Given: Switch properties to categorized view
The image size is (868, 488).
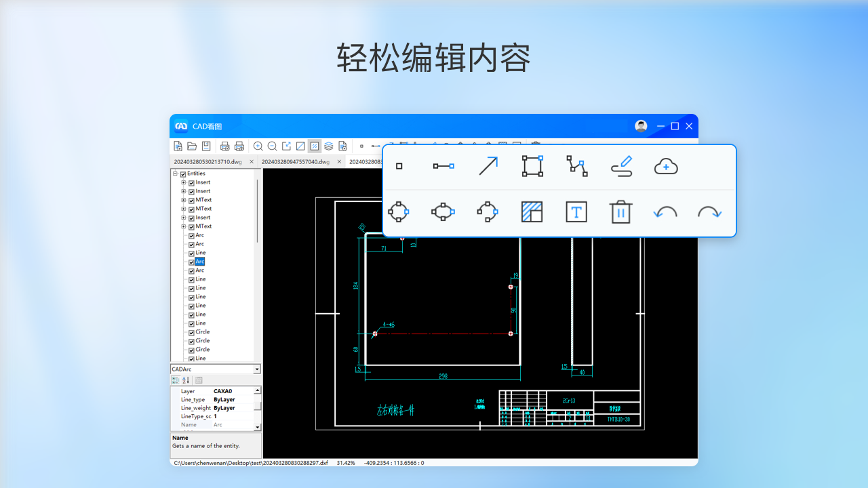Looking at the screenshot, I should point(175,380).
